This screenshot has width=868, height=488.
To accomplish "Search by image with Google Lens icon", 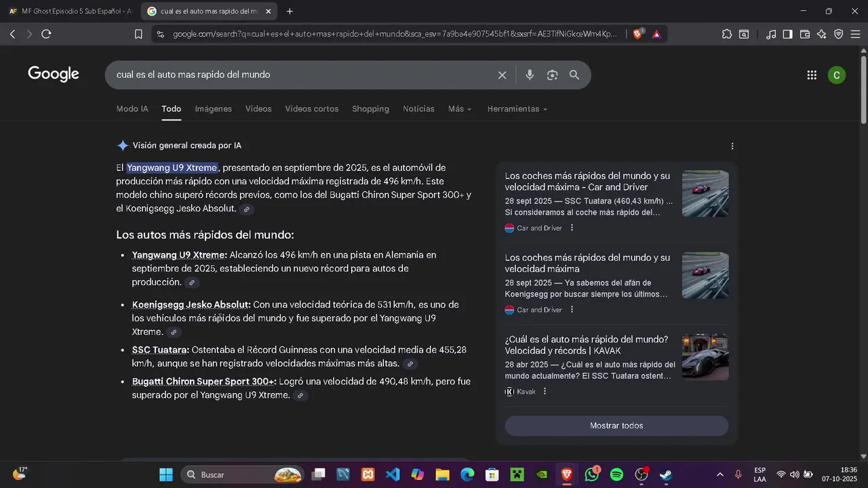I will click(552, 75).
